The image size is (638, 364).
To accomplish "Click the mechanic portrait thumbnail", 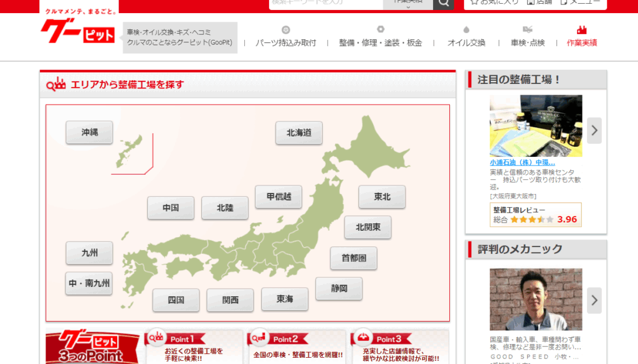I will (x=536, y=299).
